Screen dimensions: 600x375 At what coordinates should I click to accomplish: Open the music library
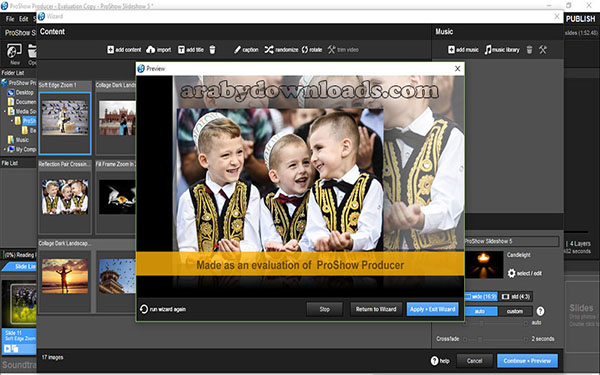point(502,50)
